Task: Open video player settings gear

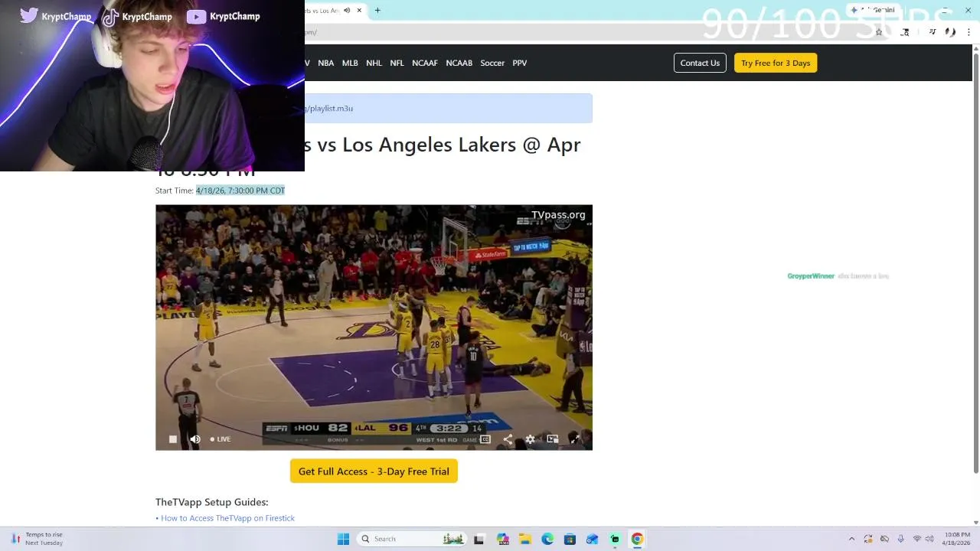Action: click(x=530, y=439)
